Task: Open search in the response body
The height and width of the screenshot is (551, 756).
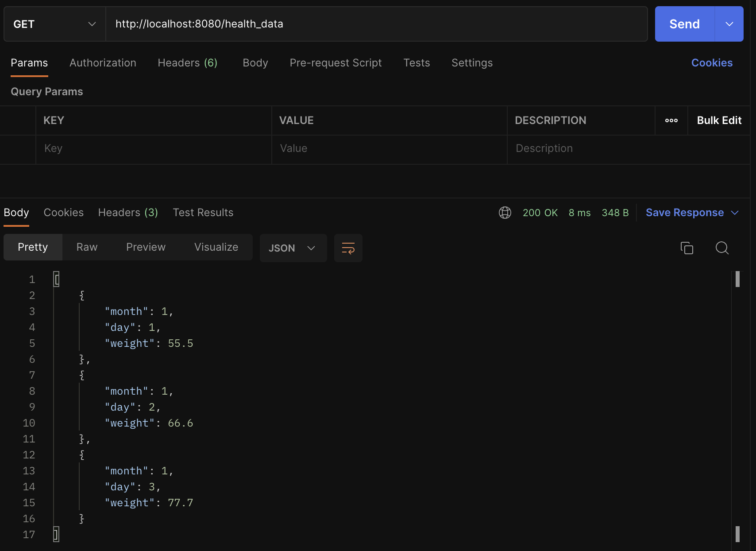Action: [722, 248]
